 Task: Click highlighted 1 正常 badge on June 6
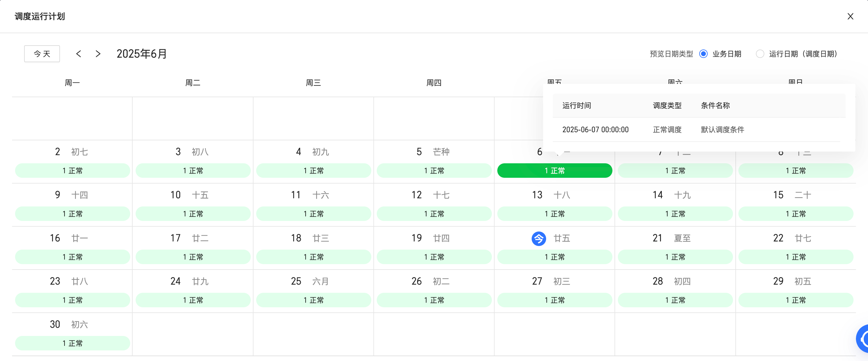coord(554,170)
